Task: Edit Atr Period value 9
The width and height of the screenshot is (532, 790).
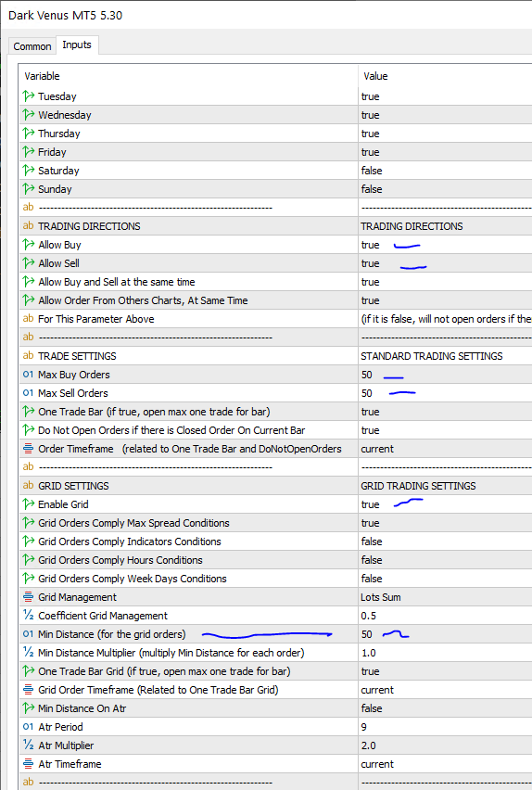Action: click(364, 727)
